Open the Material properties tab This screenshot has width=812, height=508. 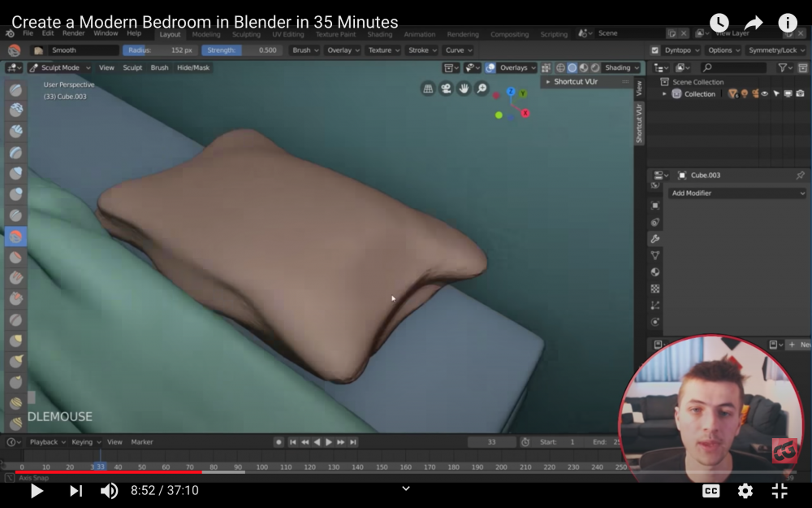pos(655,272)
